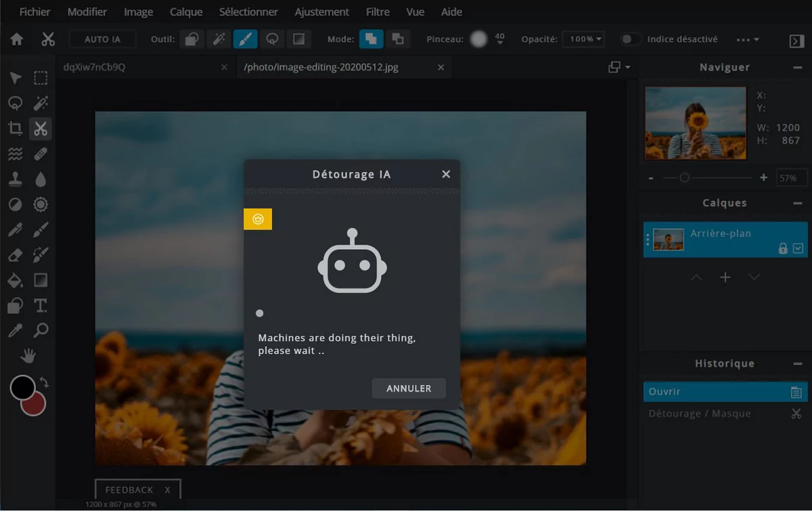Select the Gradient tool in left toolbox
The height and width of the screenshot is (511, 812).
click(x=41, y=280)
